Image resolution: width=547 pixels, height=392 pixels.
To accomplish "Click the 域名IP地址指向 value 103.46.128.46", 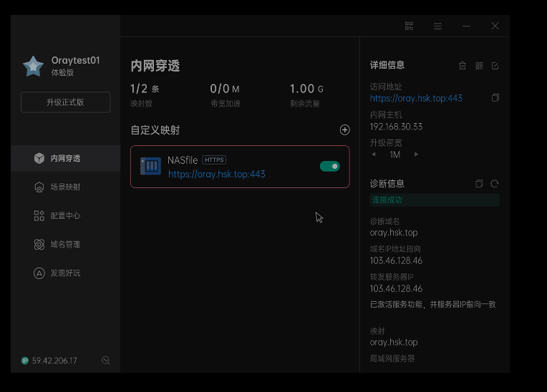I will click(397, 260).
